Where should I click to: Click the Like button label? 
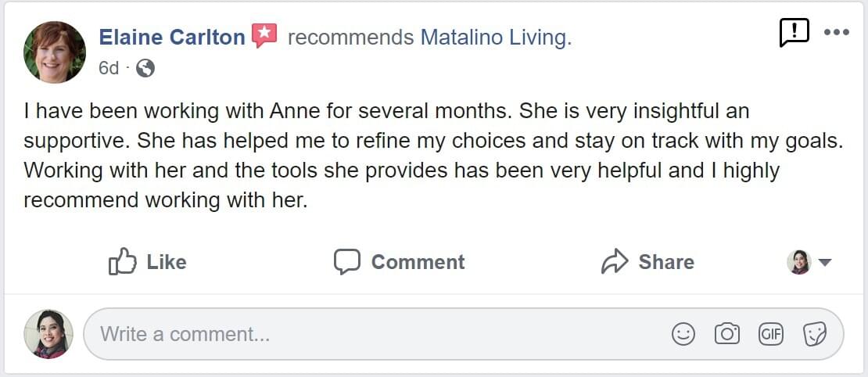166,262
